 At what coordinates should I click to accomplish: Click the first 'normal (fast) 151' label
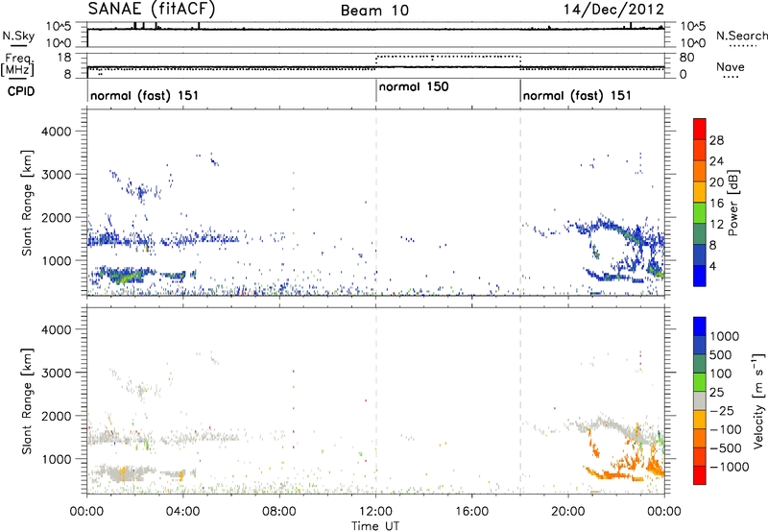click(x=145, y=95)
